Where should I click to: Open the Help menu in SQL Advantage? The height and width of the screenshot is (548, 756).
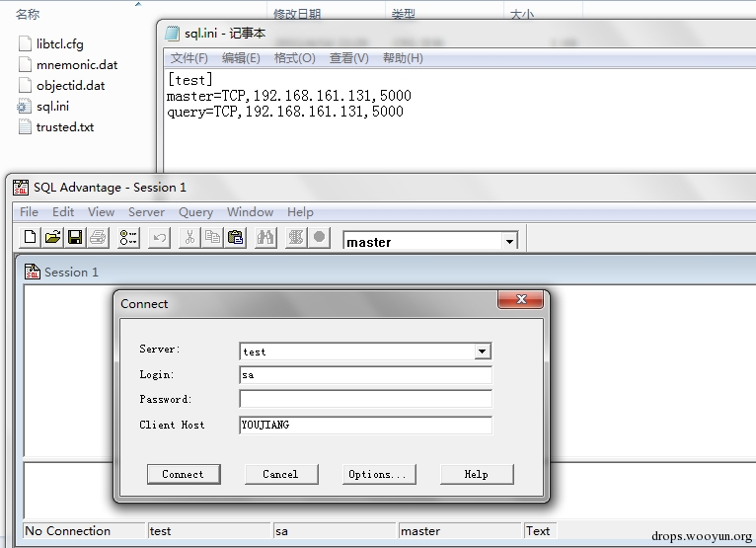click(x=300, y=211)
